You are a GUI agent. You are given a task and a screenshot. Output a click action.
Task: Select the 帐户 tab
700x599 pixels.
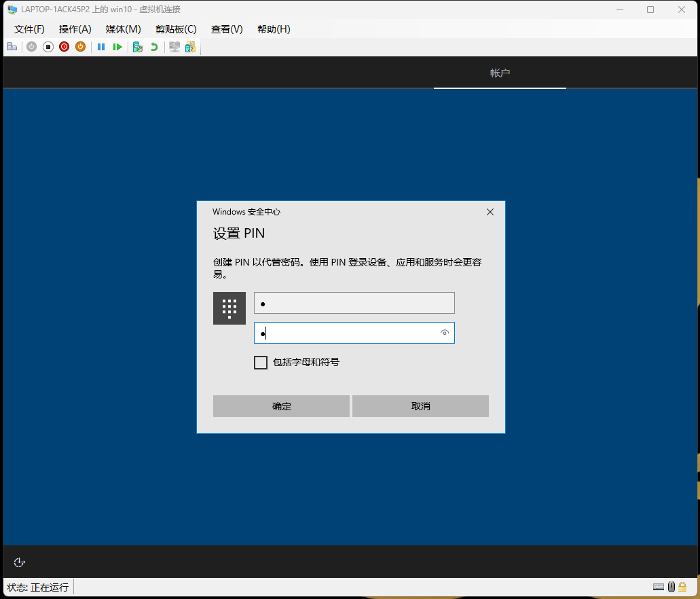tap(500, 73)
